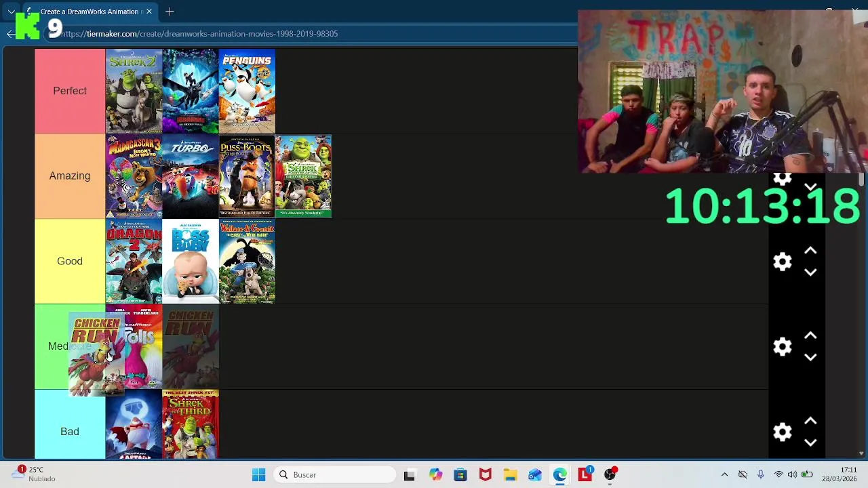Open the Windows Start menu
Screen dimensions: 868x488
pyautogui.click(x=258, y=475)
